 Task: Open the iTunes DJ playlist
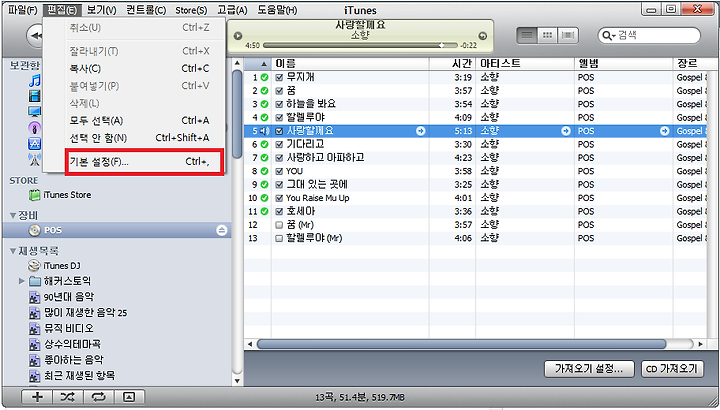click(54, 266)
